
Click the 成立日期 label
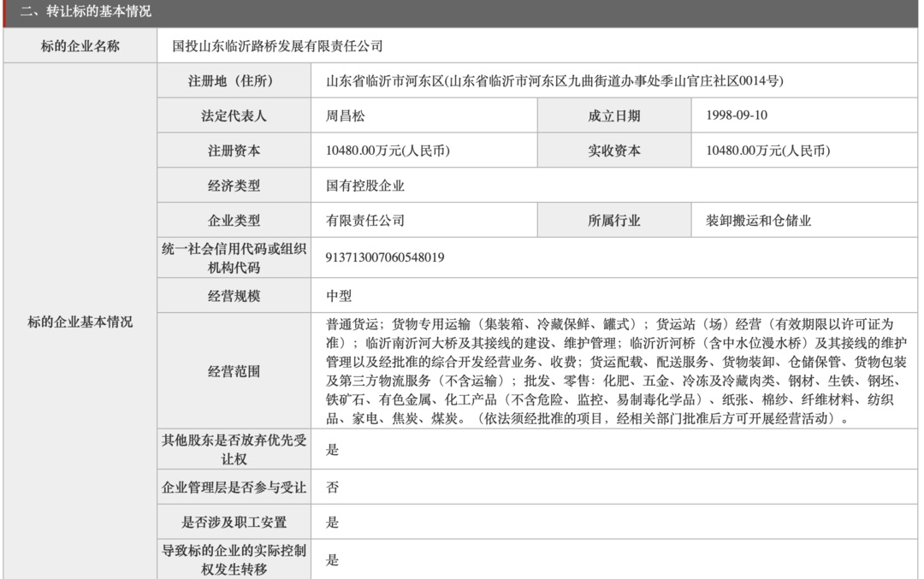pos(614,115)
